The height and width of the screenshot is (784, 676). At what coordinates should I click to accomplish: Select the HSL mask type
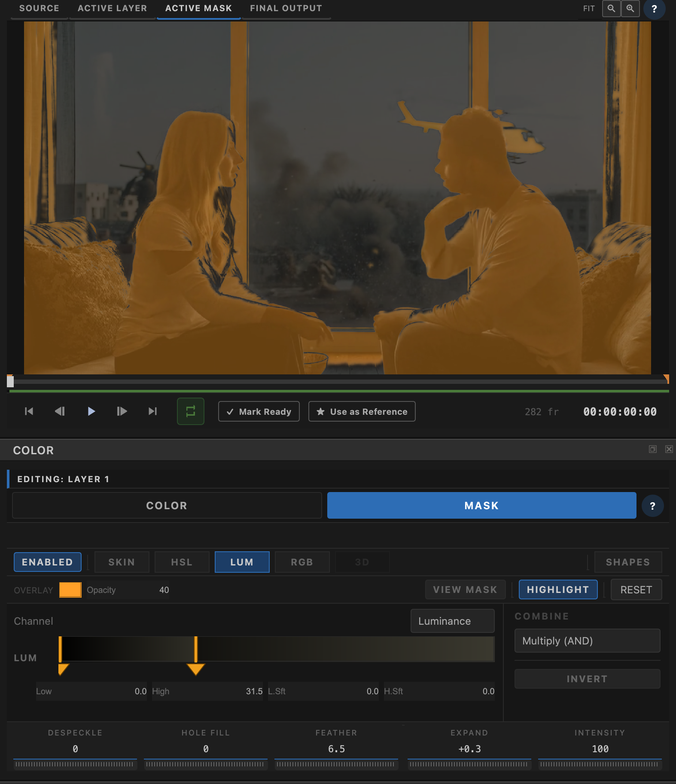pyautogui.click(x=182, y=562)
